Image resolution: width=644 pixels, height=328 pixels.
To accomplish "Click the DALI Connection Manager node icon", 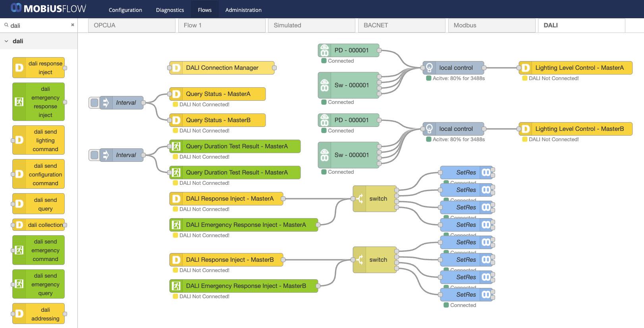I will 176,68.
